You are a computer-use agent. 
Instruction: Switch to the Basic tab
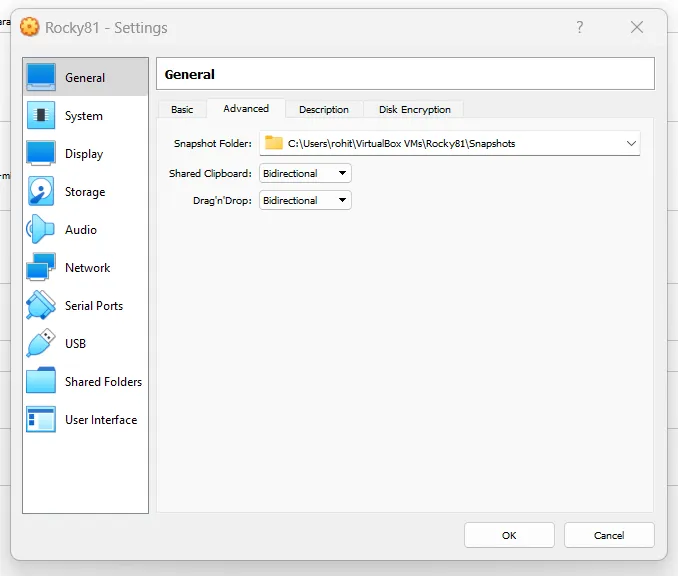pyautogui.click(x=182, y=109)
